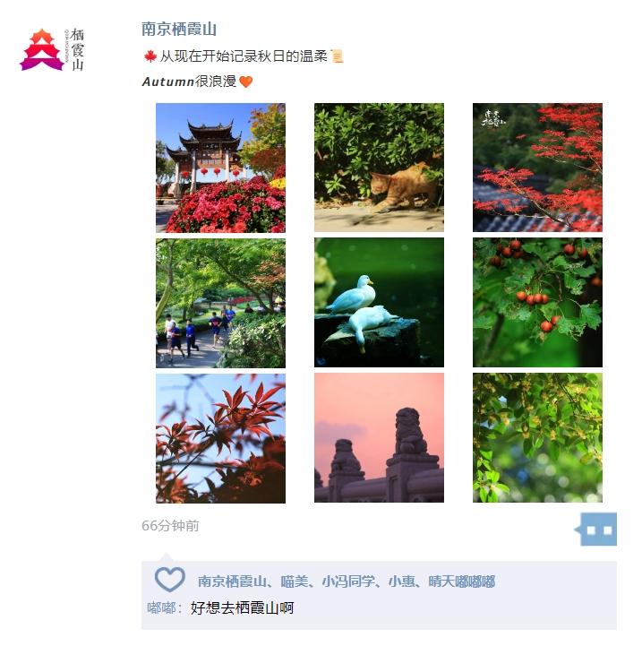642x672 pixels.
Task: Open liker 小惠's profile
Action: pyautogui.click(x=401, y=582)
